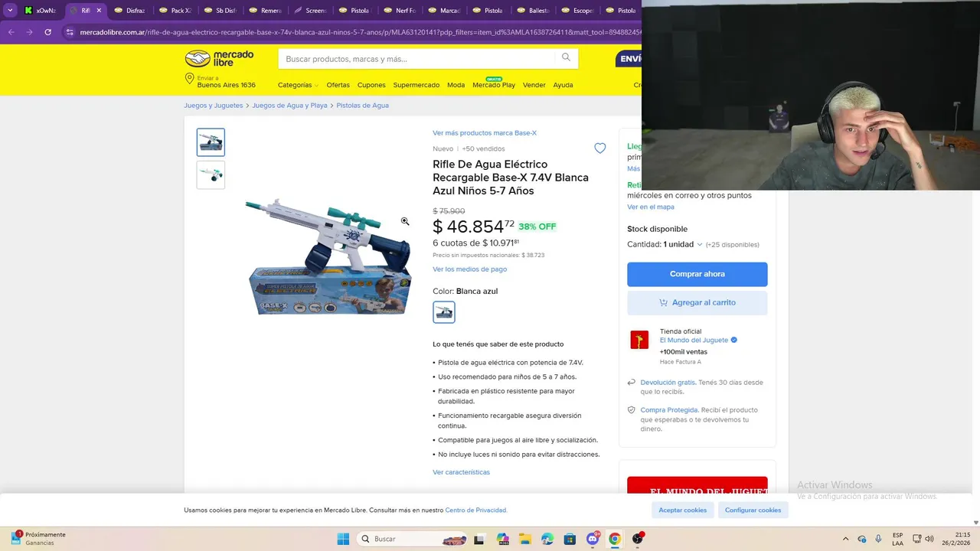Show hidden system tray icons chevron

845,539
